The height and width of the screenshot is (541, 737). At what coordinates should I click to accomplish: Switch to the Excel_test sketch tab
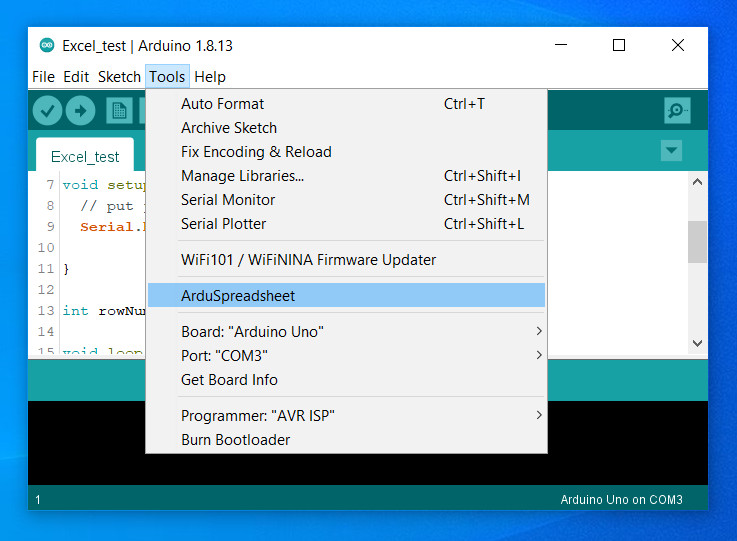tap(85, 156)
